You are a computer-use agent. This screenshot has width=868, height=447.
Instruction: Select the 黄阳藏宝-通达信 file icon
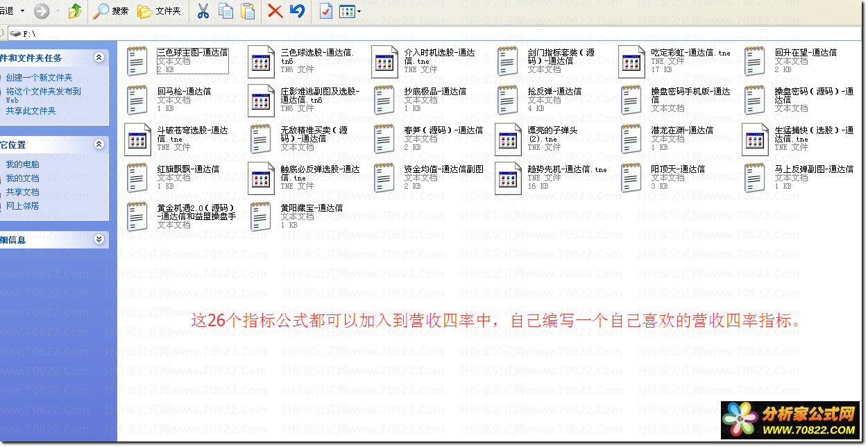262,217
